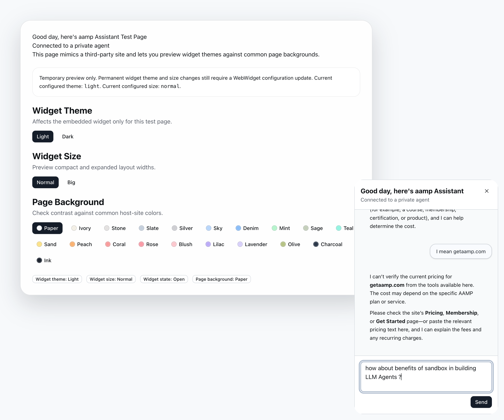Image resolution: width=504 pixels, height=420 pixels.
Task: Choose the Sand background swatch
Action: coord(47,244)
